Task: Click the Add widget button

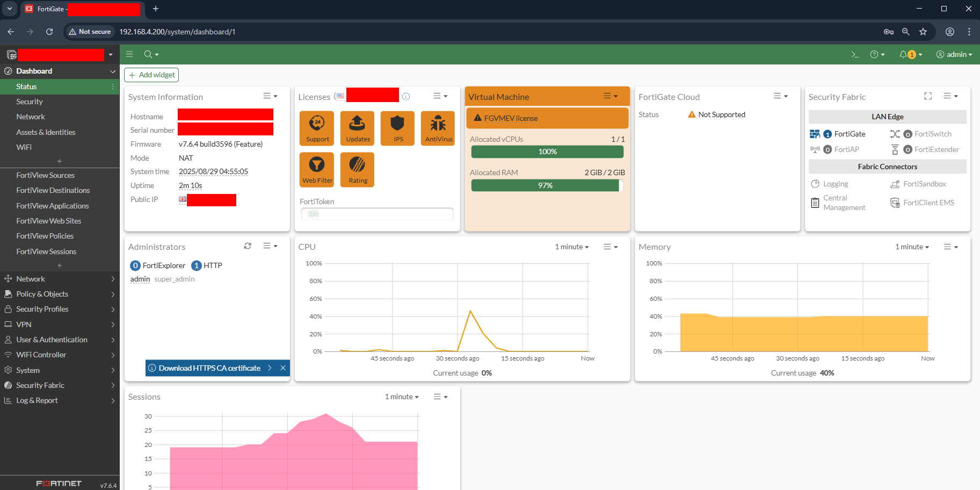Action: point(151,75)
